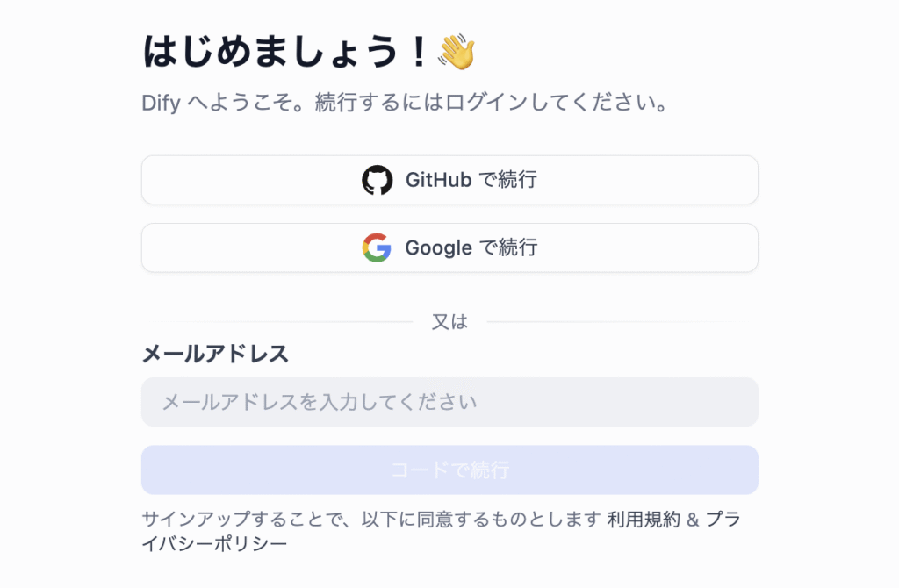Click the メールアドレスを入力してください placeholder text
This screenshot has width=899, height=588.
[320, 402]
